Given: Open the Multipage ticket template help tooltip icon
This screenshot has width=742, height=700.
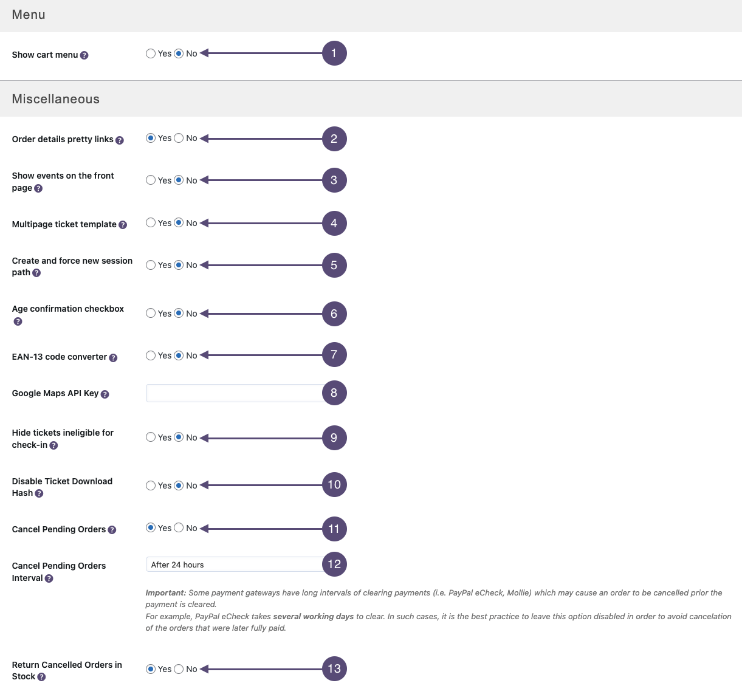Looking at the screenshot, I should pos(123,225).
